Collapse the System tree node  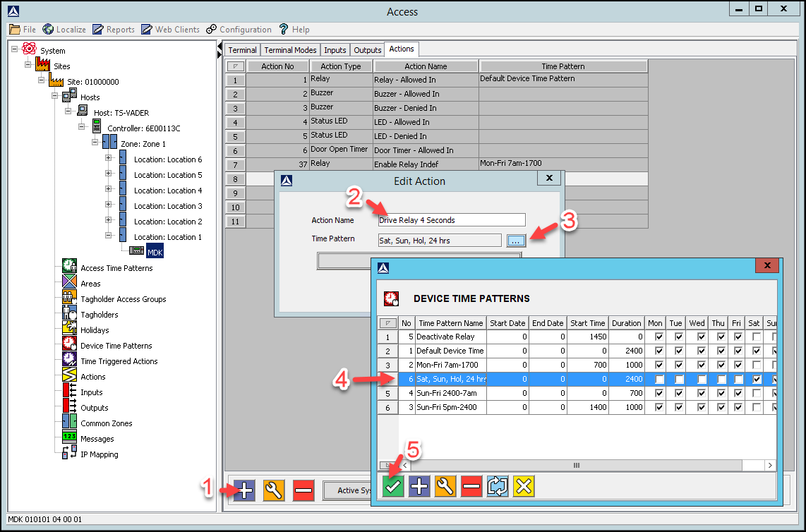(x=15, y=49)
